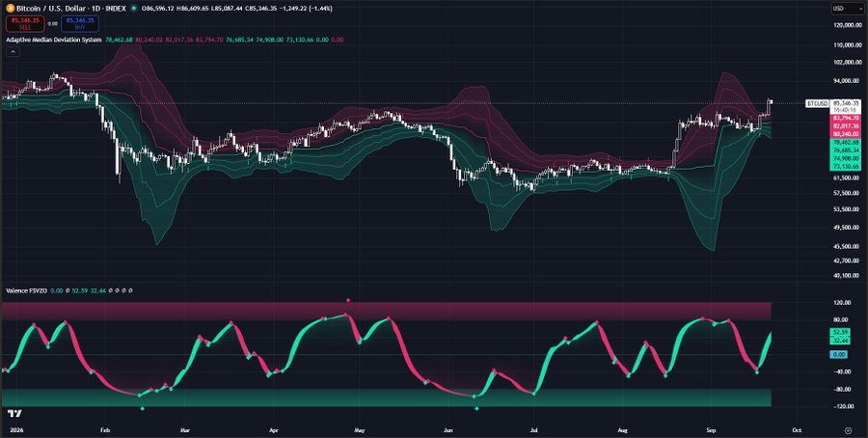
Task: Click the orange Bitcoin symbol icon
Action: (x=10, y=9)
